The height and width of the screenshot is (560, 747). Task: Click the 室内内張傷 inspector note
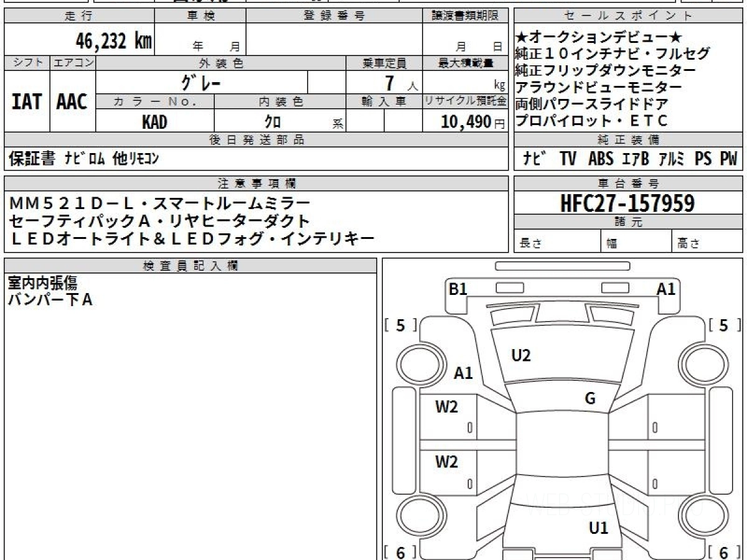[x=42, y=283]
